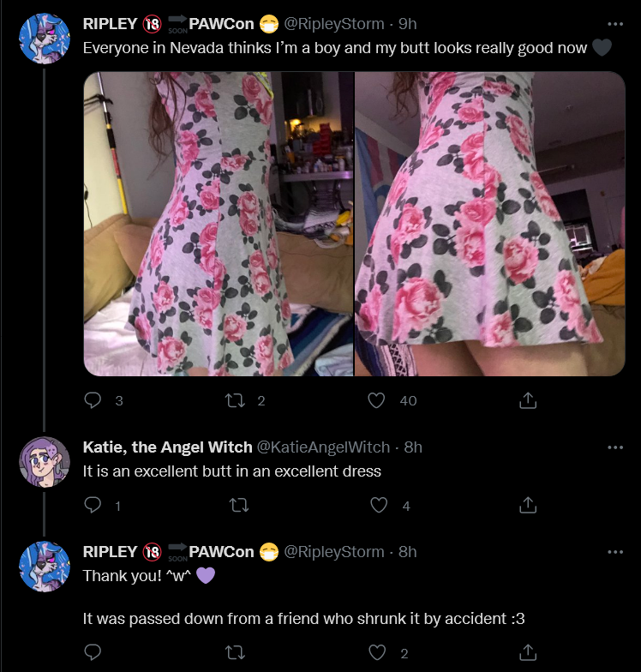
Task: Share Katie's reply tweet
Action: (x=528, y=506)
